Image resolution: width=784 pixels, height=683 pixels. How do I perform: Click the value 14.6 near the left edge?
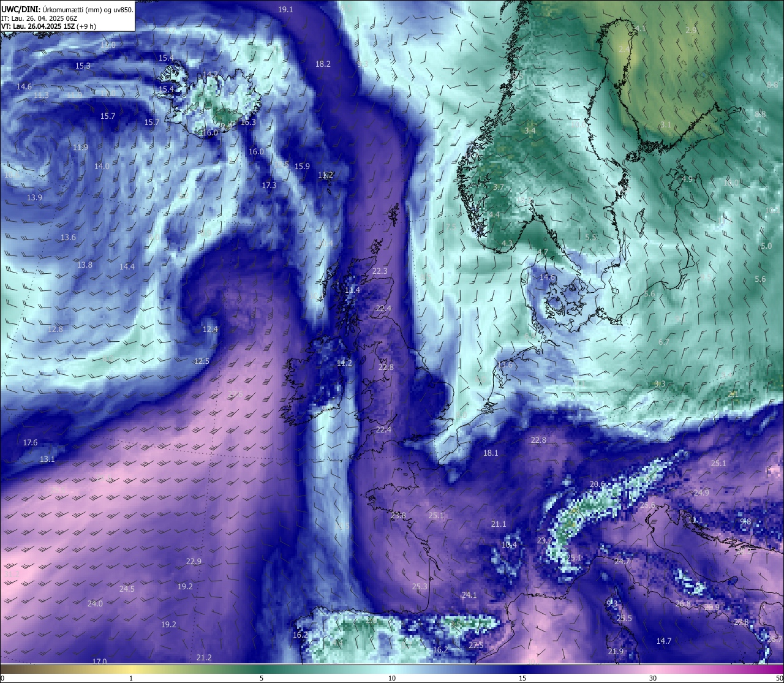(x=24, y=87)
